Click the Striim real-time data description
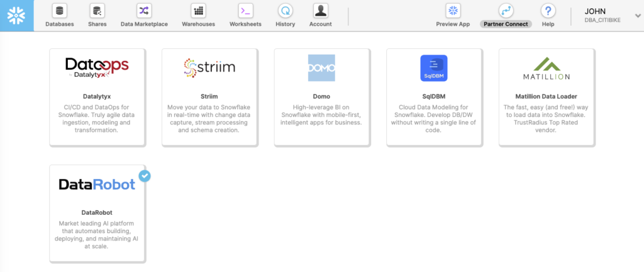This screenshot has width=644, height=272. [209, 119]
